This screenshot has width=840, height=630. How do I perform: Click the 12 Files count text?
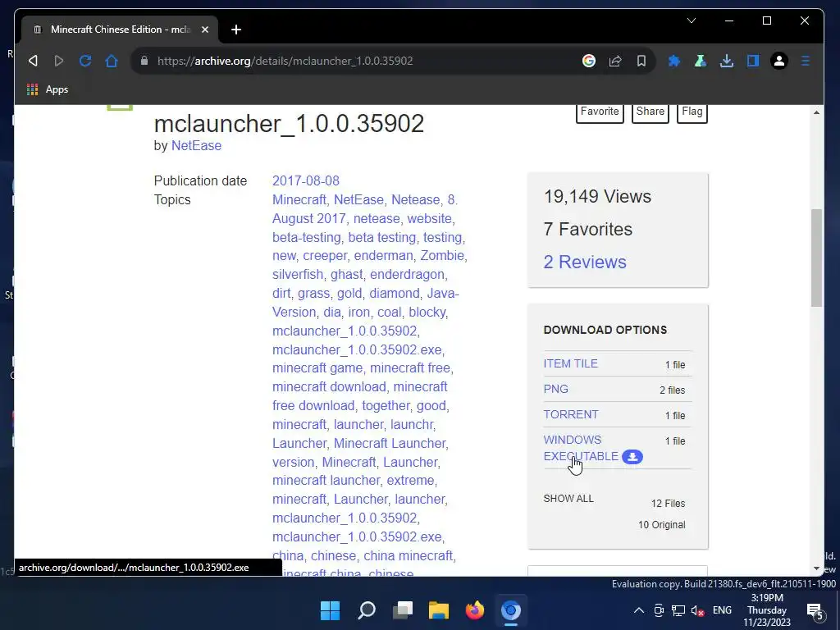point(668,504)
